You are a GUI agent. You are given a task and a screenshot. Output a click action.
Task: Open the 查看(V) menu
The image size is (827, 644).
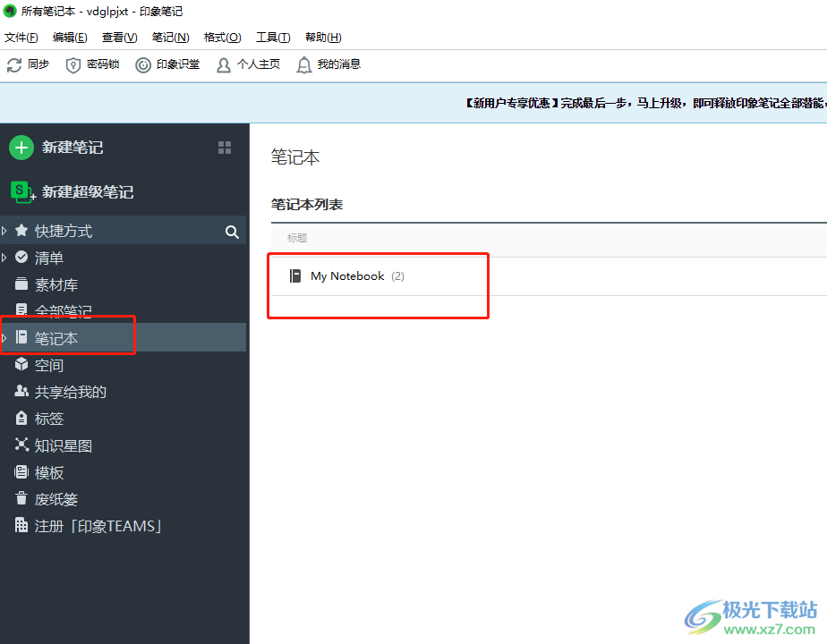(x=120, y=38)
